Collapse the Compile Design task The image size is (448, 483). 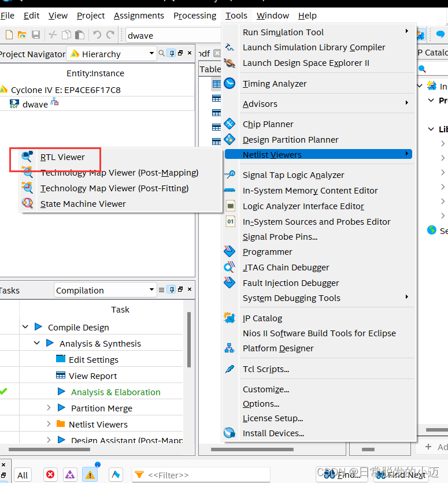[x=25, y=326]
